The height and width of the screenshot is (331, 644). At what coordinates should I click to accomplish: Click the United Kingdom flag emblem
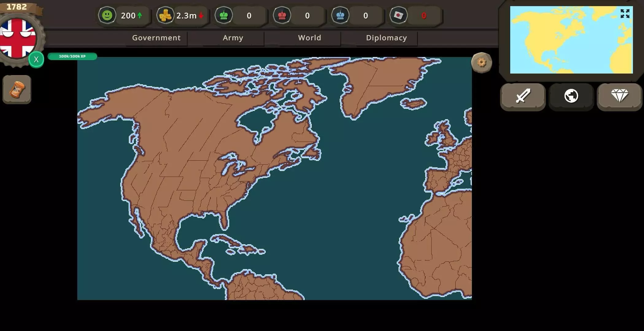18,38
